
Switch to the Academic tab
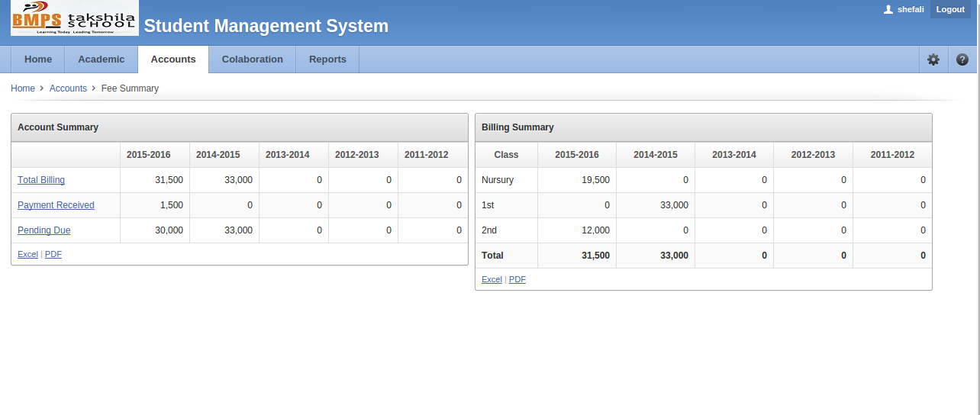tap(101, 60)
